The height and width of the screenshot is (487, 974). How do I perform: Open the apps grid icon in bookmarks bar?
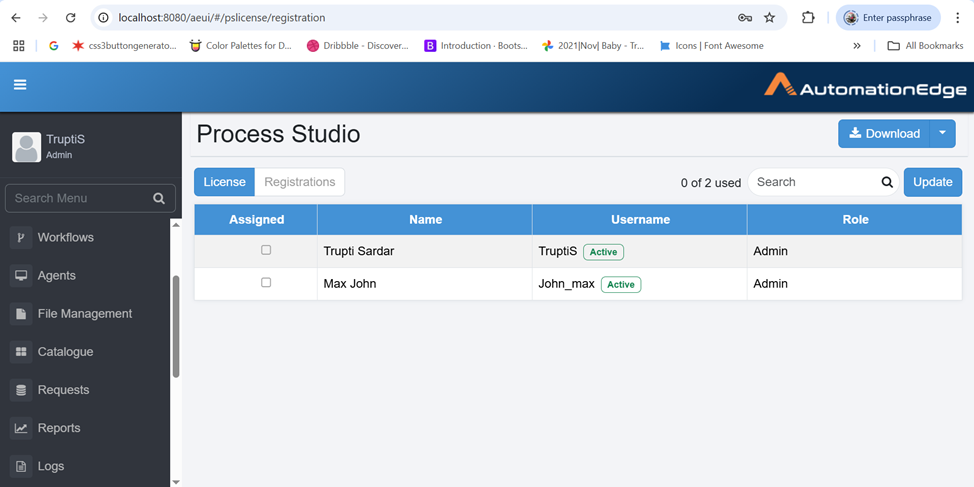19,45
